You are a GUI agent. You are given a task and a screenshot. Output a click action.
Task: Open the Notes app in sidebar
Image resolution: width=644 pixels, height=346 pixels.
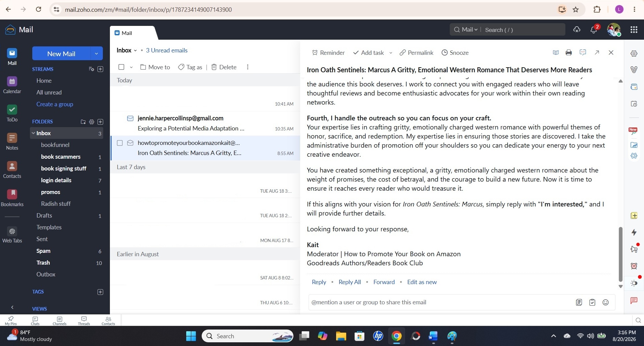tap(12, 141)
